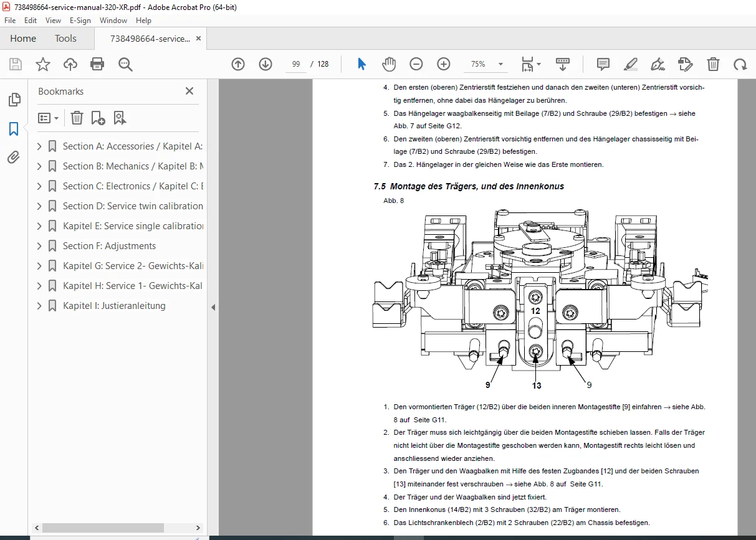This screenshot has height=540, width=756.
Task: Rotate page using rotate icon
Action: point(740,64)
